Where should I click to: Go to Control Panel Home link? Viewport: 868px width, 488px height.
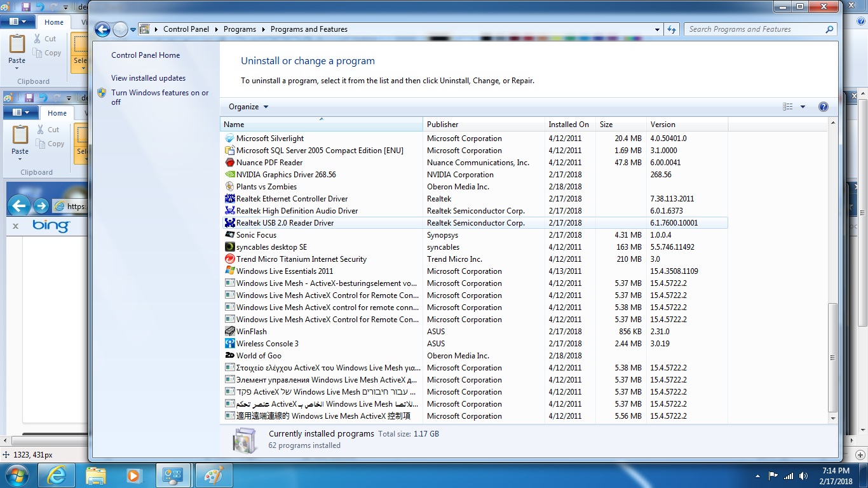(146, 55)
